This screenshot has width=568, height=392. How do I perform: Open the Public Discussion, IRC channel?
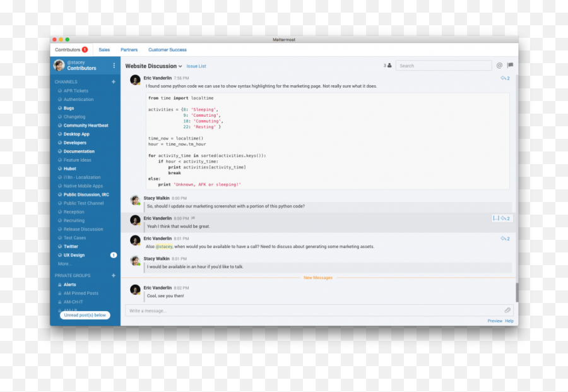(x=85, y=195)
